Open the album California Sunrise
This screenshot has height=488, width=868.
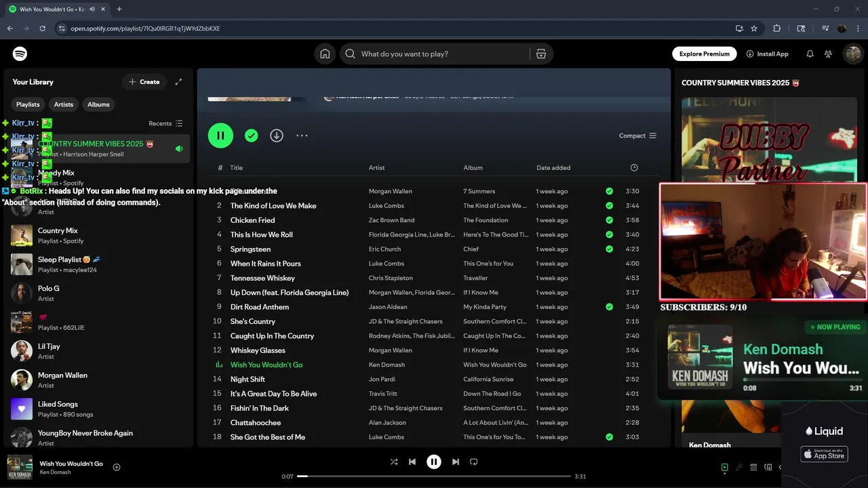point(488,380)
